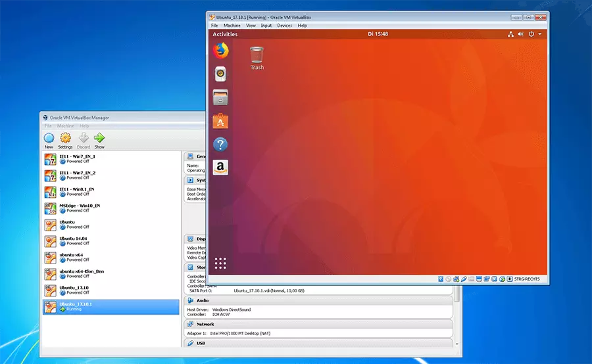Viewport: 592px width, 364px height.
Task: Collapse the Audio section in details pane
Action: pyautogui.click(x=203, y=300)
